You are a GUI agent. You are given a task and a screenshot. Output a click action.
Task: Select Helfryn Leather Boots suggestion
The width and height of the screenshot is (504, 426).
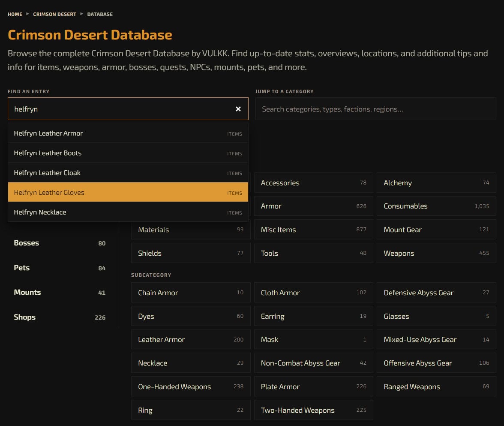click(128, 153)
